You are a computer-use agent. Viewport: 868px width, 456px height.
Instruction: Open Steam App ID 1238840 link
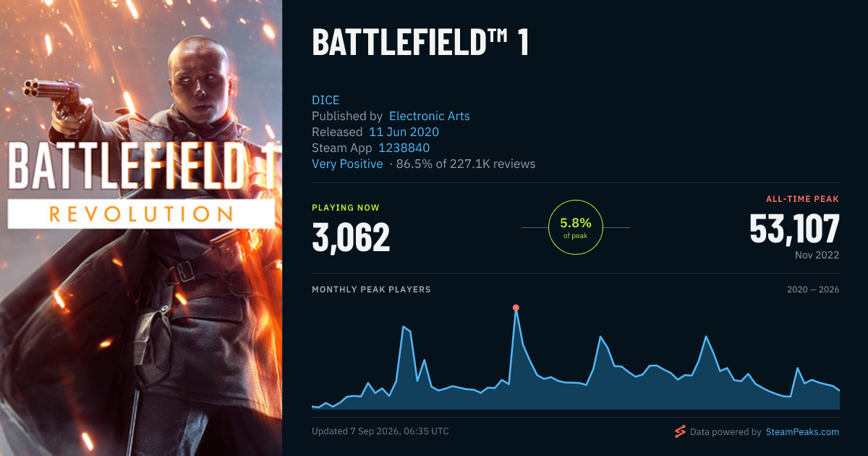pyautogui.click(x=404, y=148)
